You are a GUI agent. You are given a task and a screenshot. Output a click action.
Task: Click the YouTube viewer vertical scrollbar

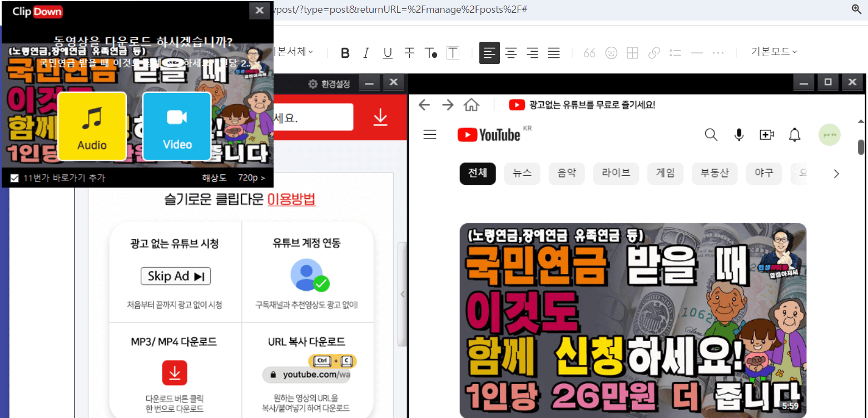[x=861, y=147]
